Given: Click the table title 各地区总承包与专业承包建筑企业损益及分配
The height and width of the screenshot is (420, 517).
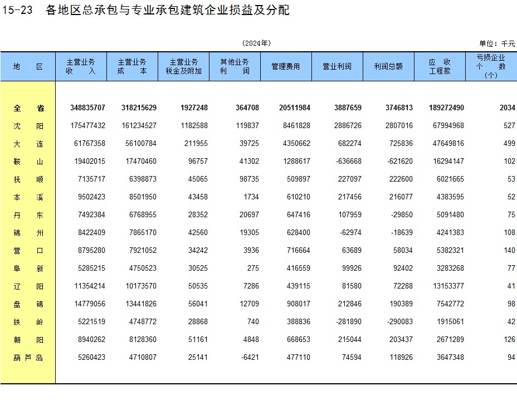Looking at the screenshot, I should click(167, 10).
